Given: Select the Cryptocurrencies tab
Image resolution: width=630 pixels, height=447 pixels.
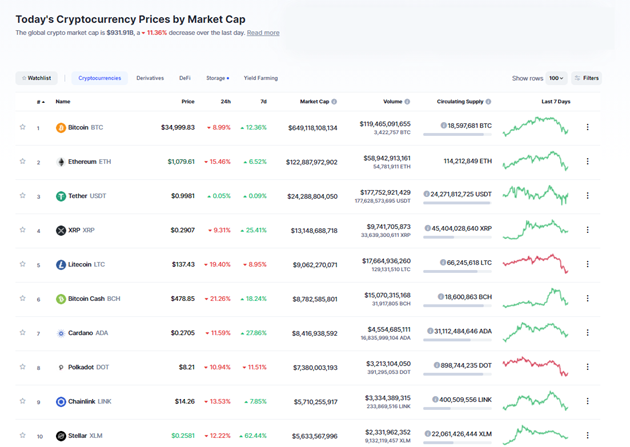Looking at the screenshot, I should tap(100, 78).
